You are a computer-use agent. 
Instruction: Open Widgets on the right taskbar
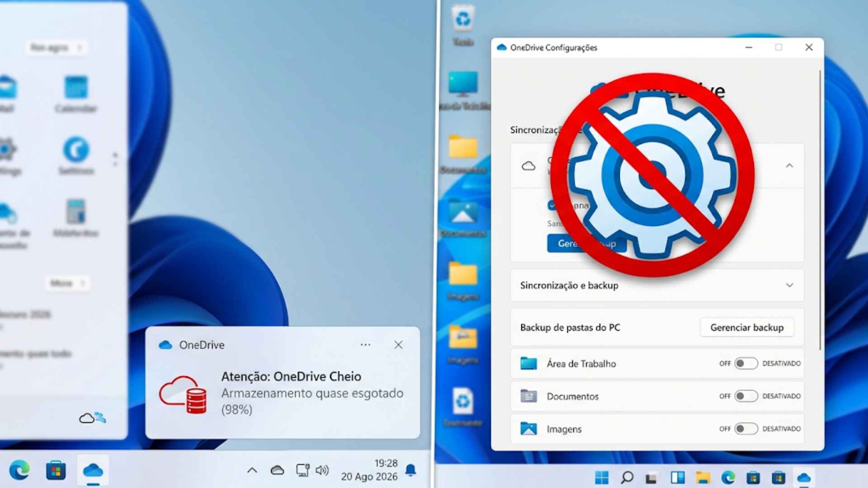(x=677, y=477)
